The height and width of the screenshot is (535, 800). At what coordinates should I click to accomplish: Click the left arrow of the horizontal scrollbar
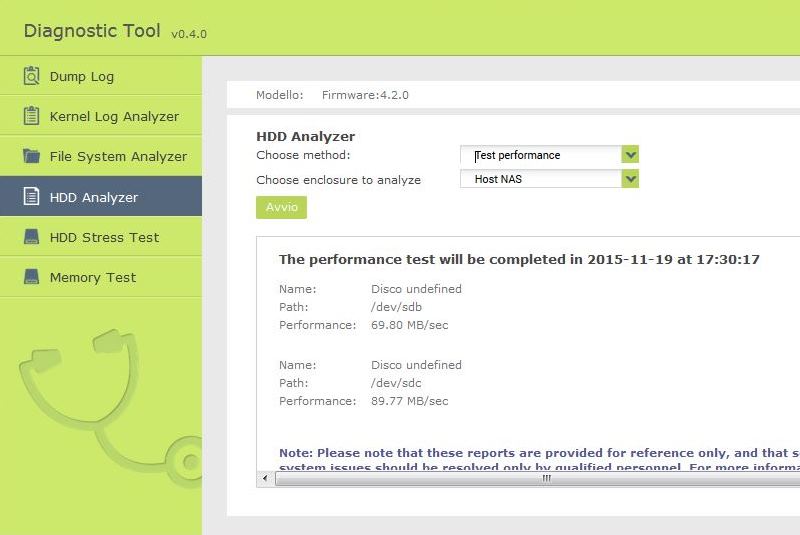pos(265,478)
